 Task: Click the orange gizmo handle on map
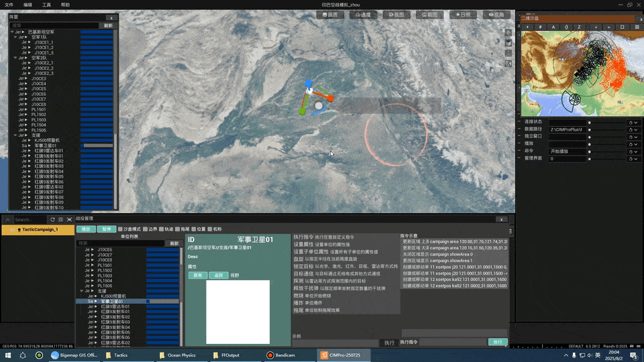tap(331, 99)
